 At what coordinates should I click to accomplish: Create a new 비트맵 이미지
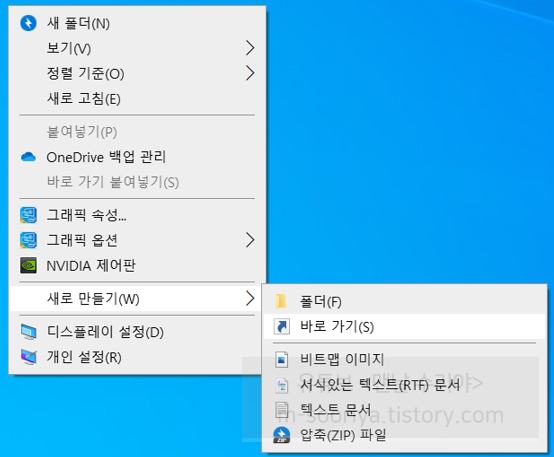(x=405, y=359)
